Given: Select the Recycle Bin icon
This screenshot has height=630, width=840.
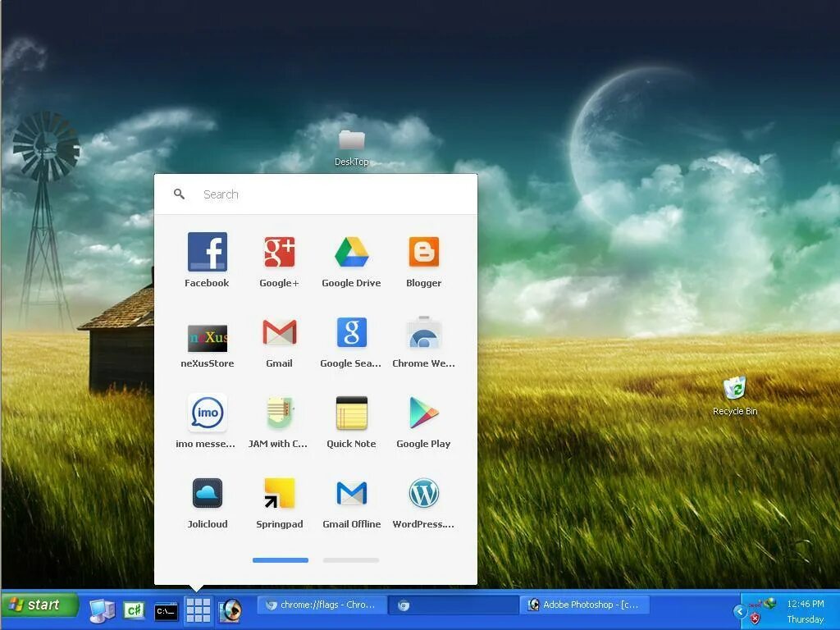Looking at the screenshot, I should 735,395.
